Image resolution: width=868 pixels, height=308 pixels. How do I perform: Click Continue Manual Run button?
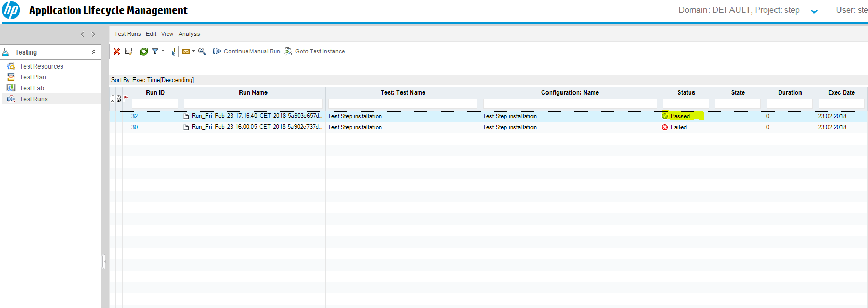tap(247, 51)
